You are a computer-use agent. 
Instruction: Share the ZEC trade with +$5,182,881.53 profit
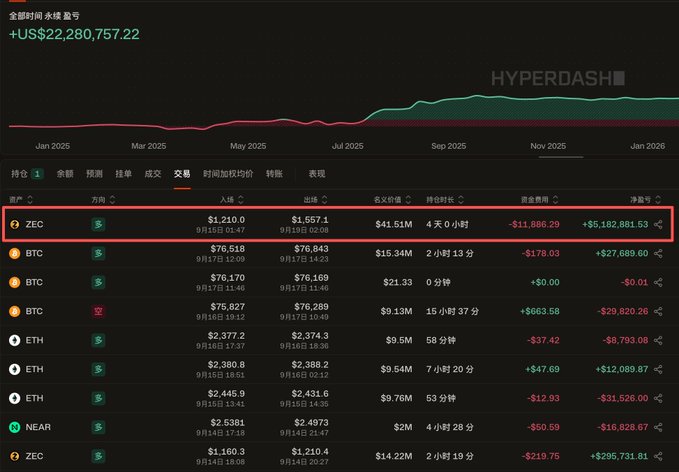click(658, 224)
